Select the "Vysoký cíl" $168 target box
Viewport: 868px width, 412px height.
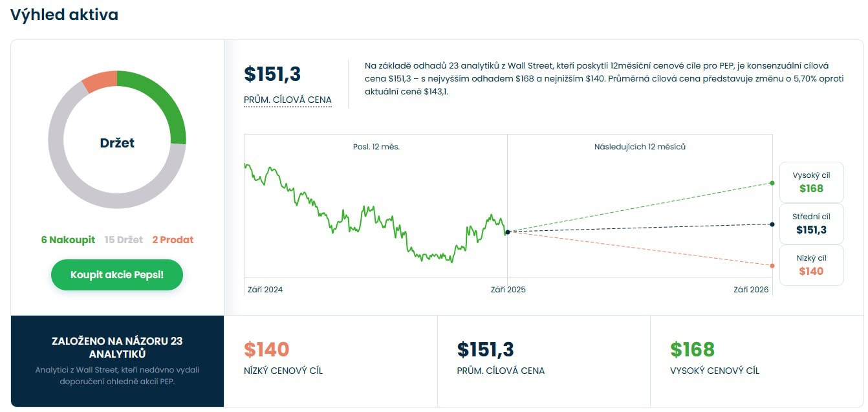tap(811, 182)
